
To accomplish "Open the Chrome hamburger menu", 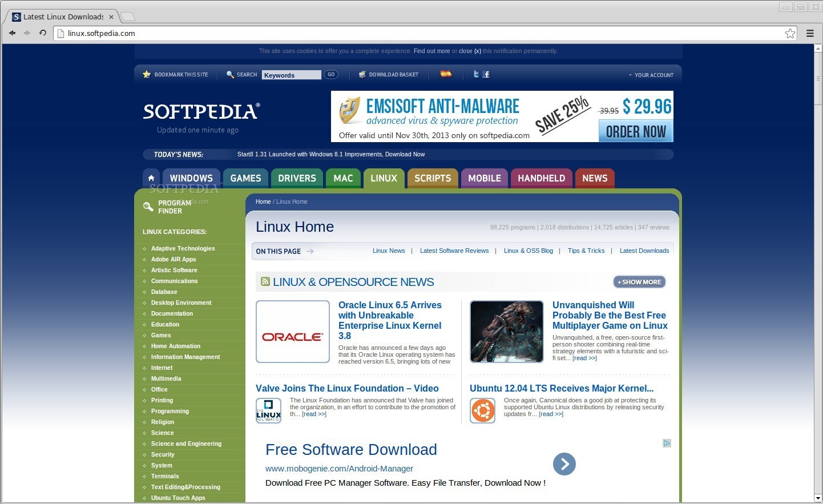I will (x=810, y=33).
